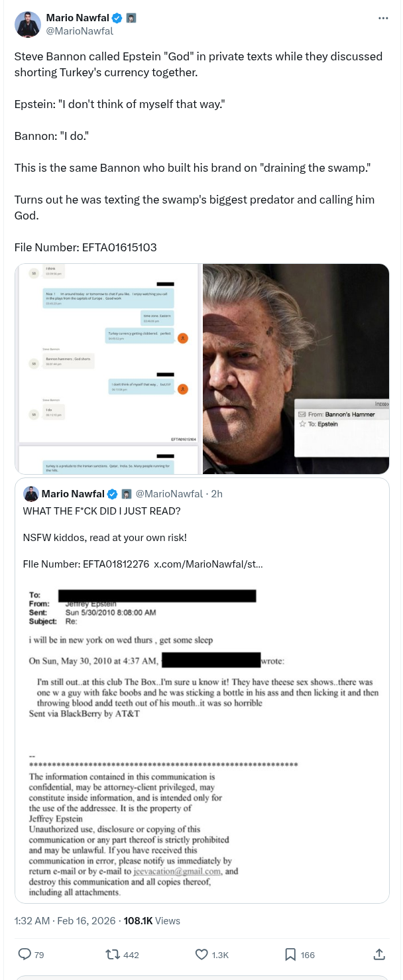Open the redacted email document image
The height and width of the screenshot is (980, 403).
click(201, 741)
